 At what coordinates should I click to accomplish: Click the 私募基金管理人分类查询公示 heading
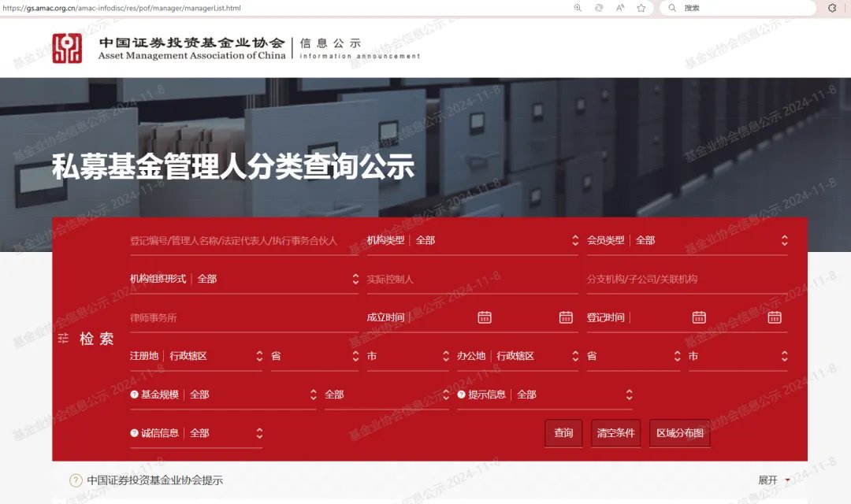(233, 166)
